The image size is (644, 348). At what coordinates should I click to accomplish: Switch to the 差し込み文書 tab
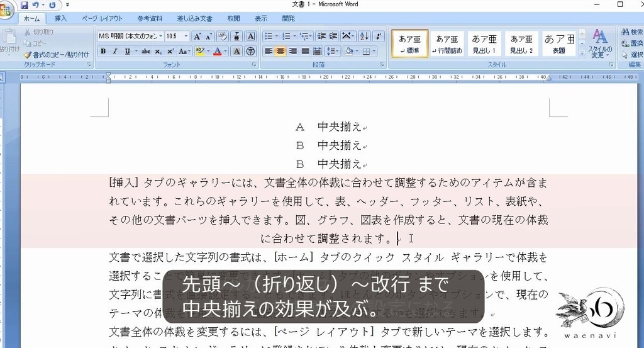pos(195,18)
